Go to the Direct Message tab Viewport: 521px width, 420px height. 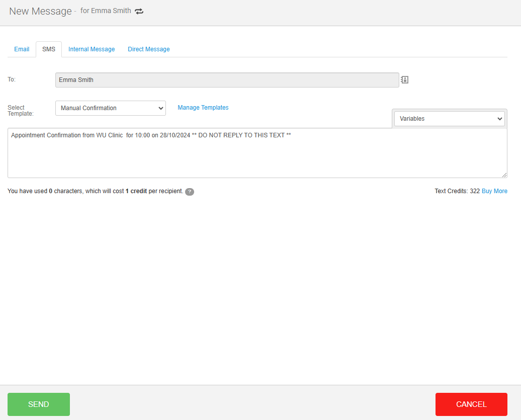click(149, 49)
